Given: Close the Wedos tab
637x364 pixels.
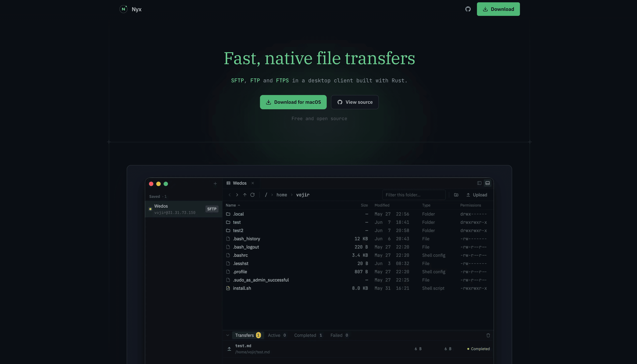Looking at the screenshot, I should (253, 183).
